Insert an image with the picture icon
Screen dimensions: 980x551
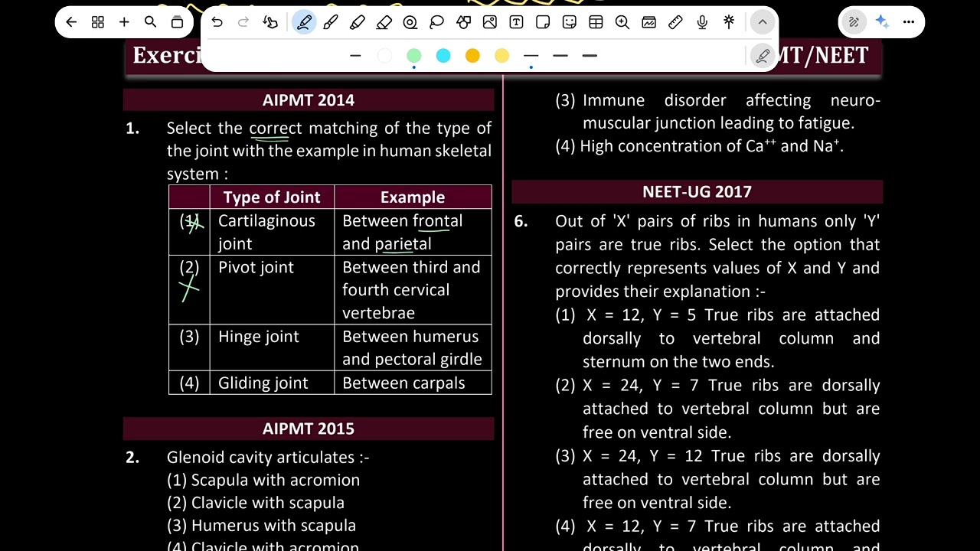click(x=490, y=22)
